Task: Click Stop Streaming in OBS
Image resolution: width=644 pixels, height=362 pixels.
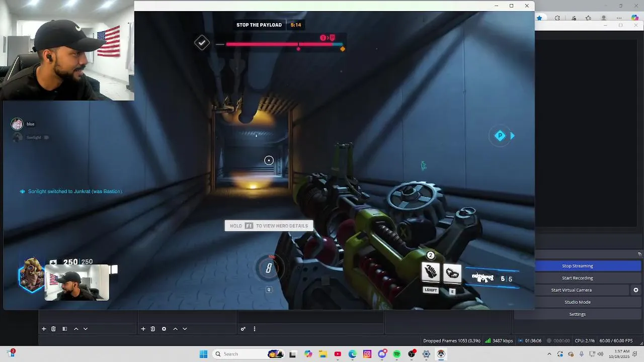Action: point(578,266)
